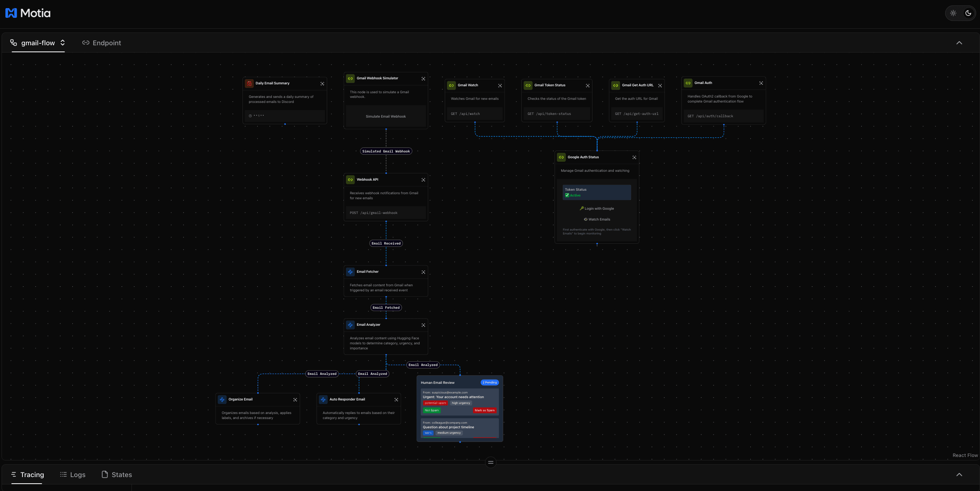This screenshot has width=980, height=491.
Task: Click the focus icon on the Gmail Auth node
Action: (x=761, y=83)
